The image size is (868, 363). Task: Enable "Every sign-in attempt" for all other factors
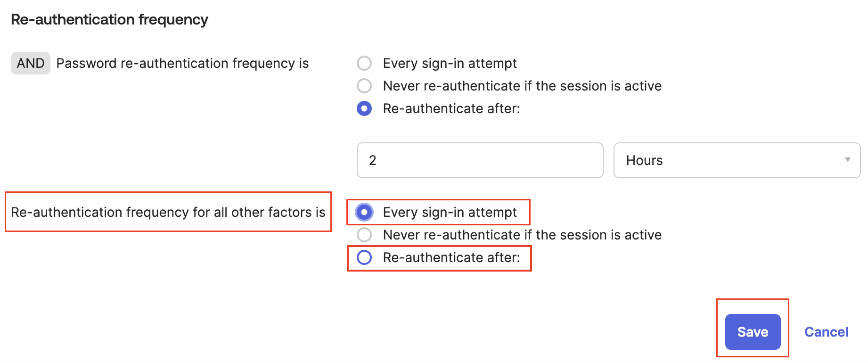(x=364, y=213)
